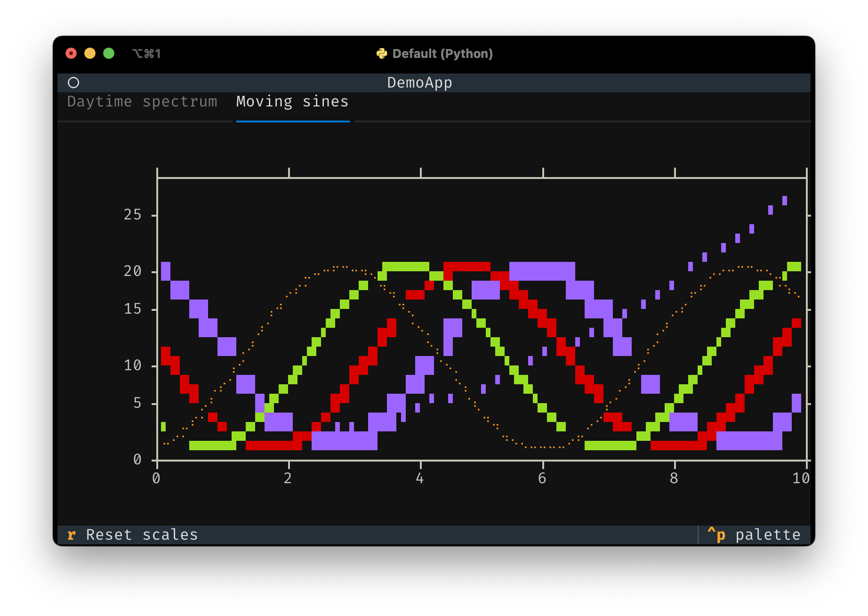The width and height of the screenshot is (868, 616).
Task: Click the ^p key badge in footer
Action: pyautogui.click(x=716, y=535)
